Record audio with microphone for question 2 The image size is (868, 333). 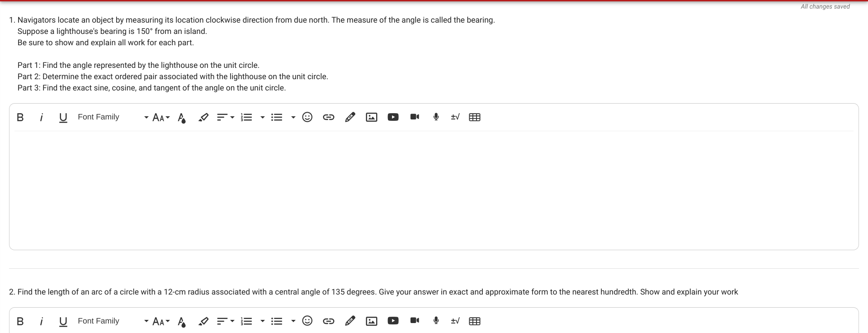436,321
